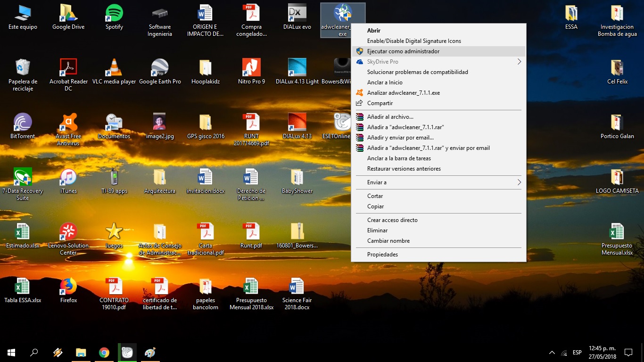This screenshot has width=644, height=362.
Task: Select Science Fair 2018.docx file
Action: tap(297, 294)
